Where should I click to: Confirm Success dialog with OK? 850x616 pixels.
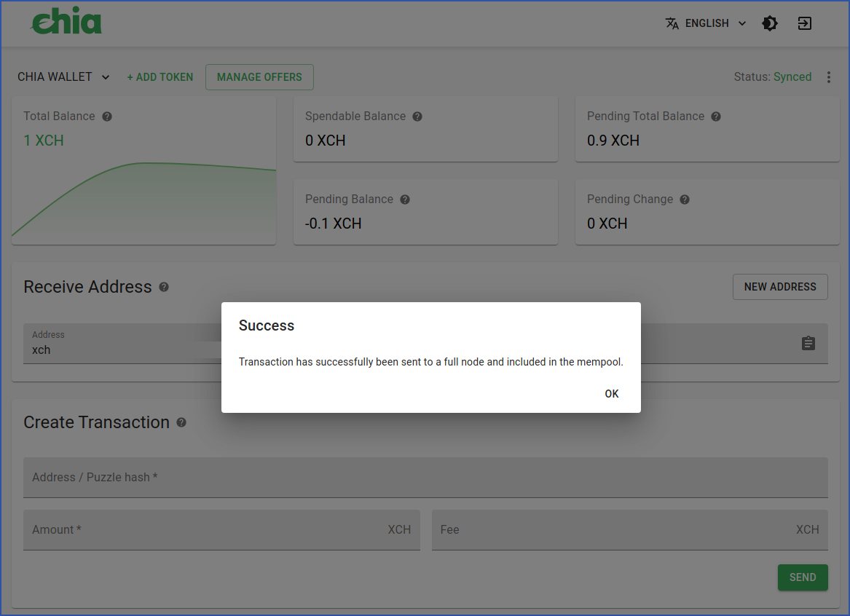612,394
